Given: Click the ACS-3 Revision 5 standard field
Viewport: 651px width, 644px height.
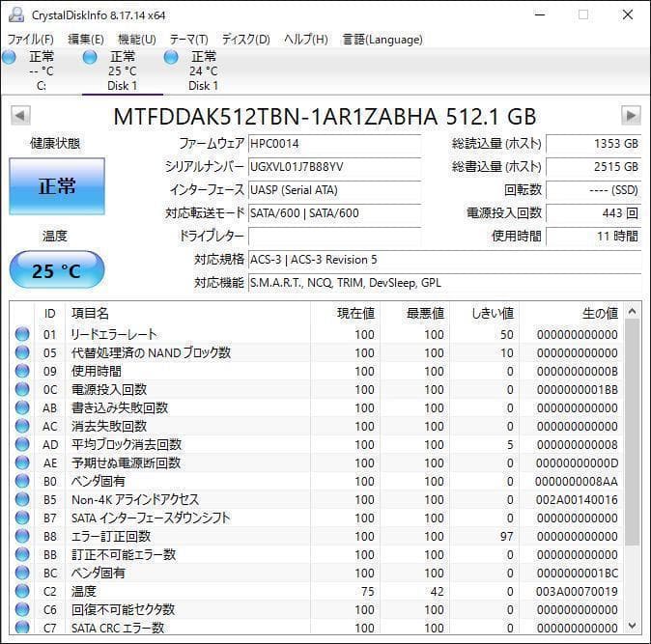Looking at the screenshot, I should [444, 260].
